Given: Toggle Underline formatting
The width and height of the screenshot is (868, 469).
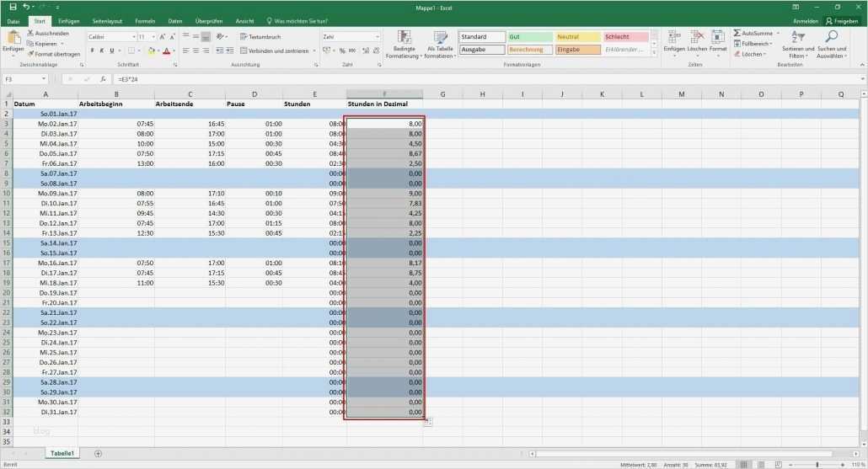Looking at the screenshot, I should point(112,51).
